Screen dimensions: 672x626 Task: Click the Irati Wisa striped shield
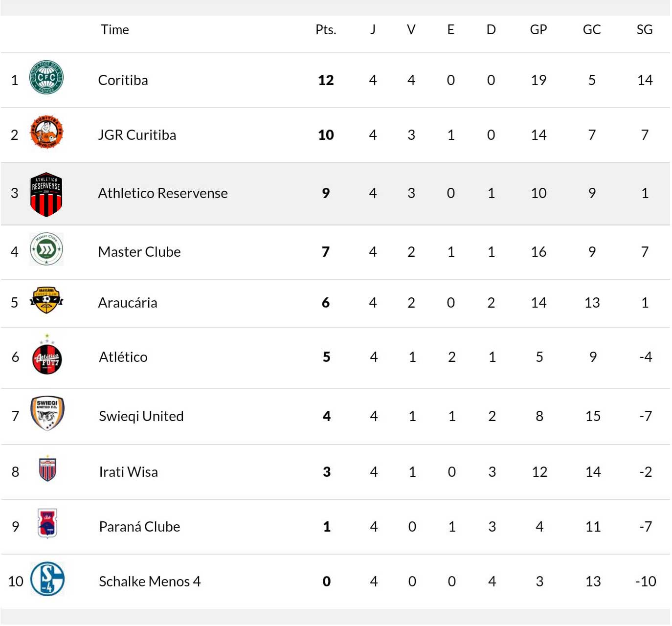[47, 468]
